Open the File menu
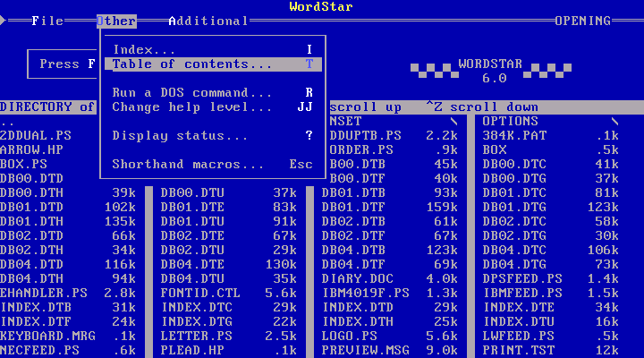Screen dimensions: 644x358 pyautogui.click(x=47, y=21)
